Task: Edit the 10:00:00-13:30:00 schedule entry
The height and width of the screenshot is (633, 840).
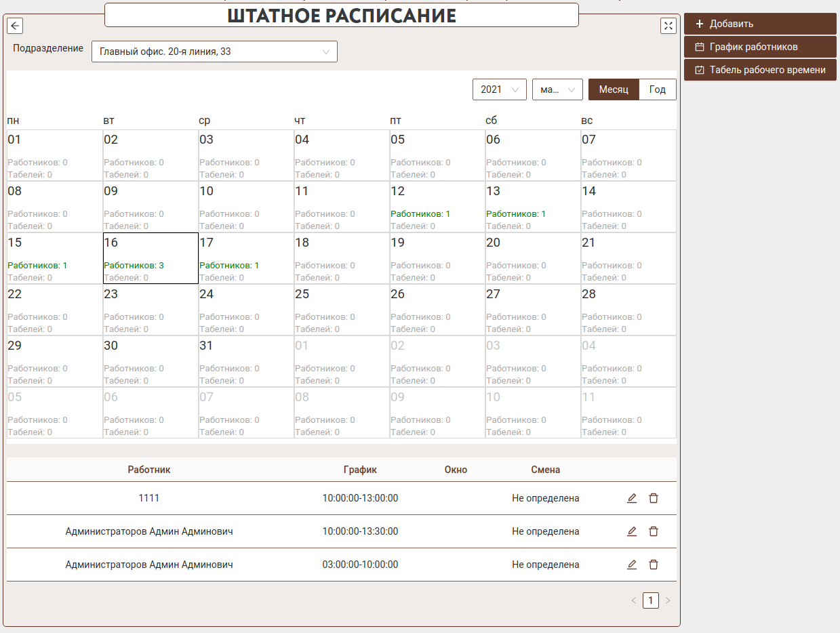Action: click(x=632, y=531)
